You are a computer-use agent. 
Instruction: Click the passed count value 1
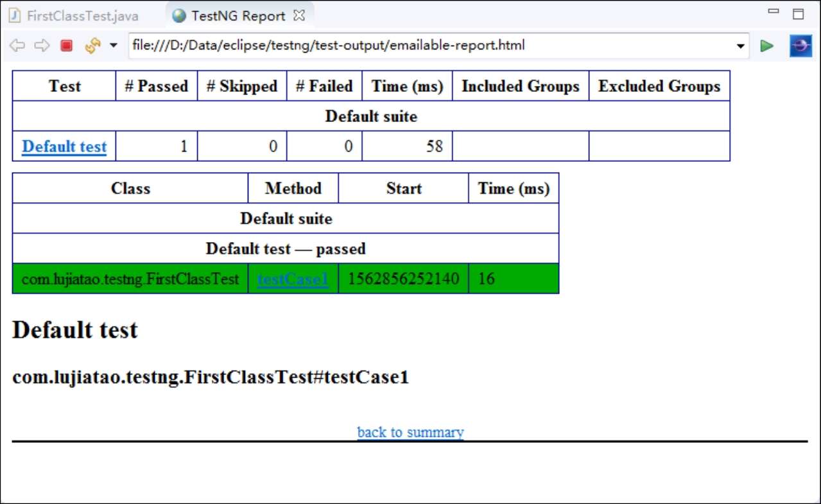pyautogui.click(x=157, y=146)
